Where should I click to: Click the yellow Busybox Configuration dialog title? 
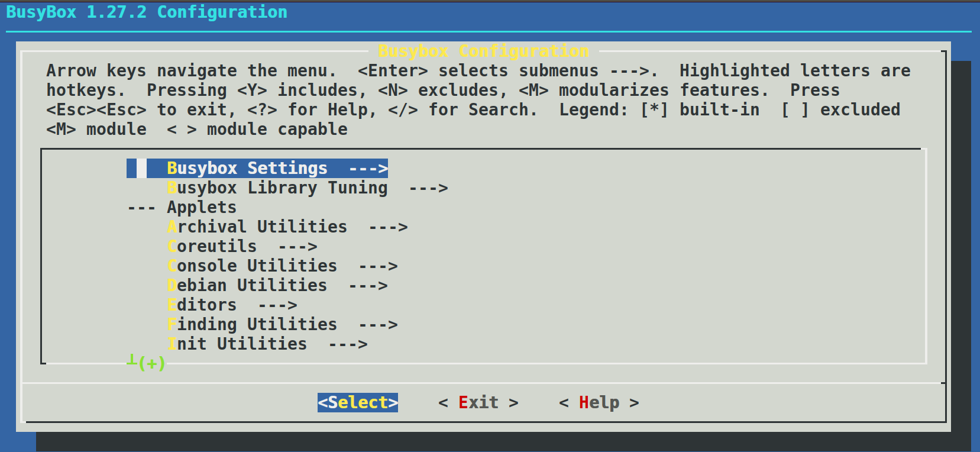tap(483, 51)
